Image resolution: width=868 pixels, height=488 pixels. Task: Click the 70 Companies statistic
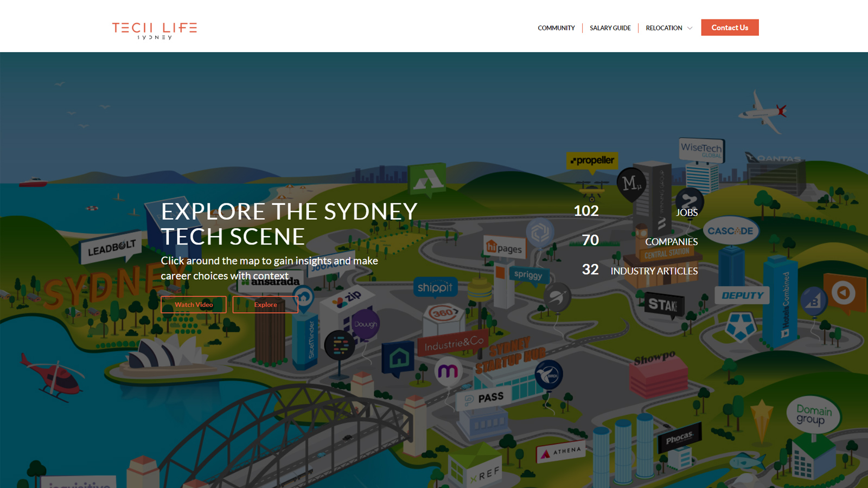640,241
